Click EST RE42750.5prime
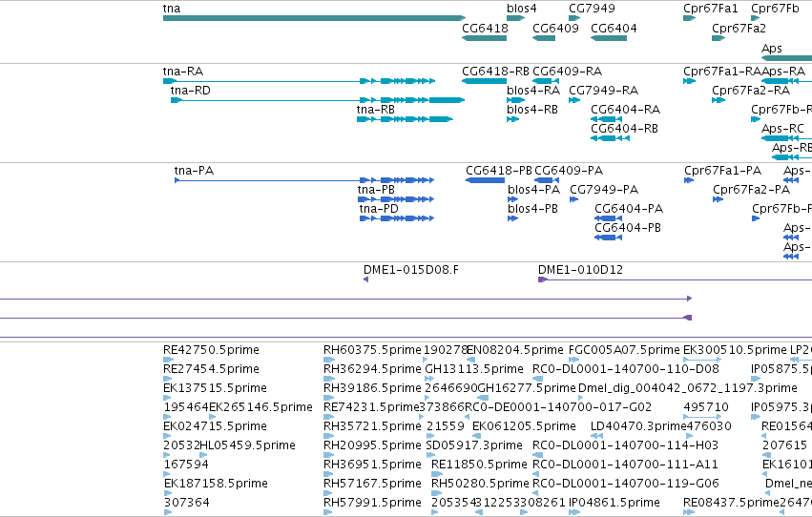The image size is (812, 517). [x=211, y=350]
